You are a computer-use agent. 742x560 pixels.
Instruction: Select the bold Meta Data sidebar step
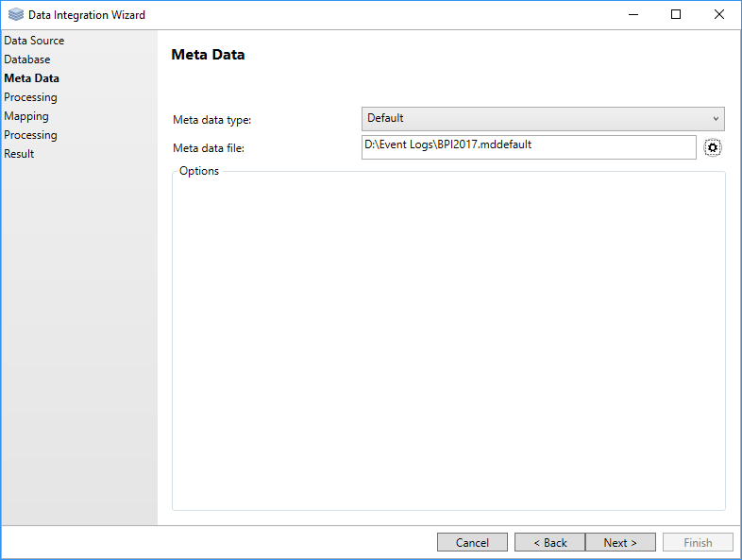tap(31, 78)
